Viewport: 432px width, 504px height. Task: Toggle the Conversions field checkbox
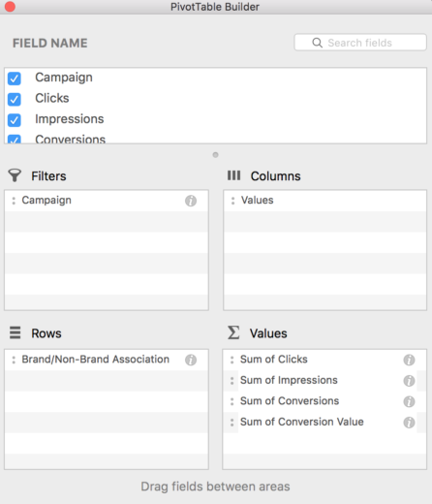15,140
